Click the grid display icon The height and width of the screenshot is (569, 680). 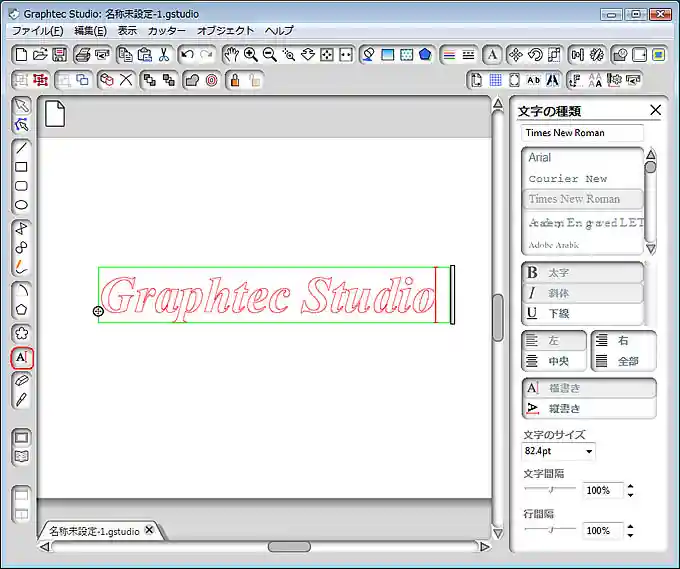coord(495,80)
